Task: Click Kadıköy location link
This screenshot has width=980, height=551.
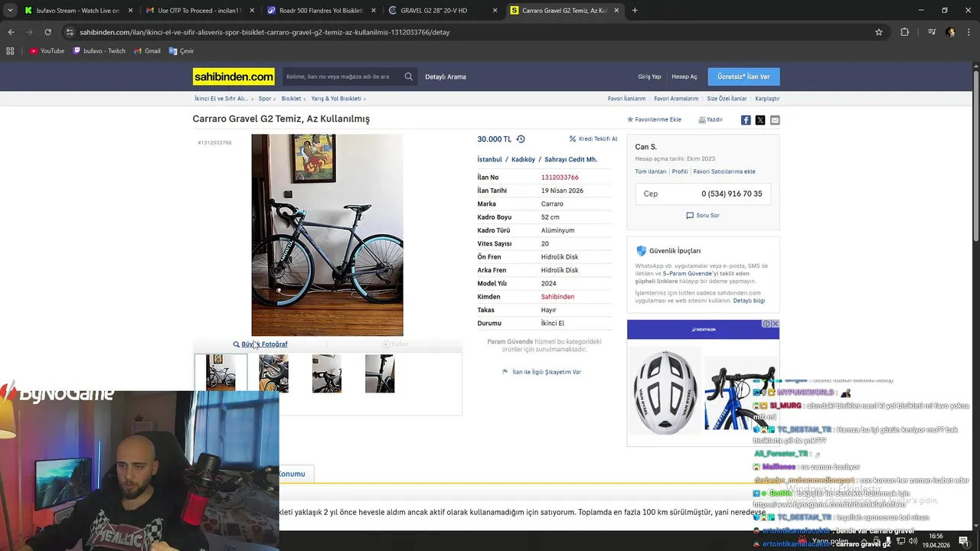Action: [523, 160]
